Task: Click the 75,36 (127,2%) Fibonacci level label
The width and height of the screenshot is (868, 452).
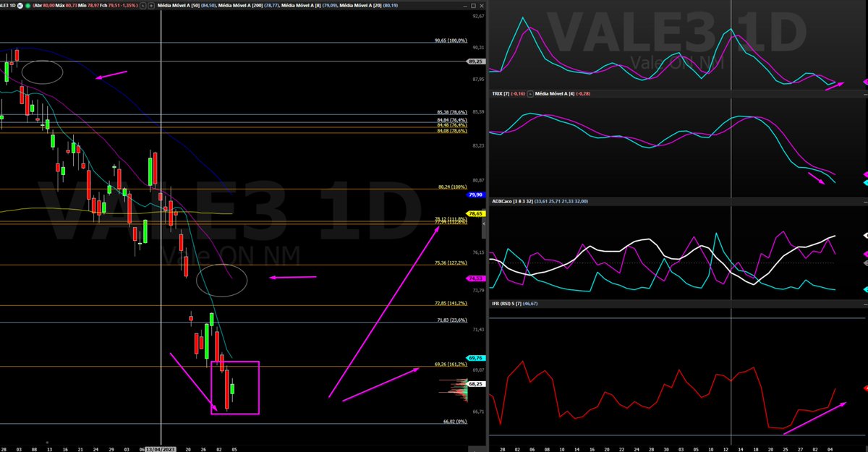Action: [450, 263]
